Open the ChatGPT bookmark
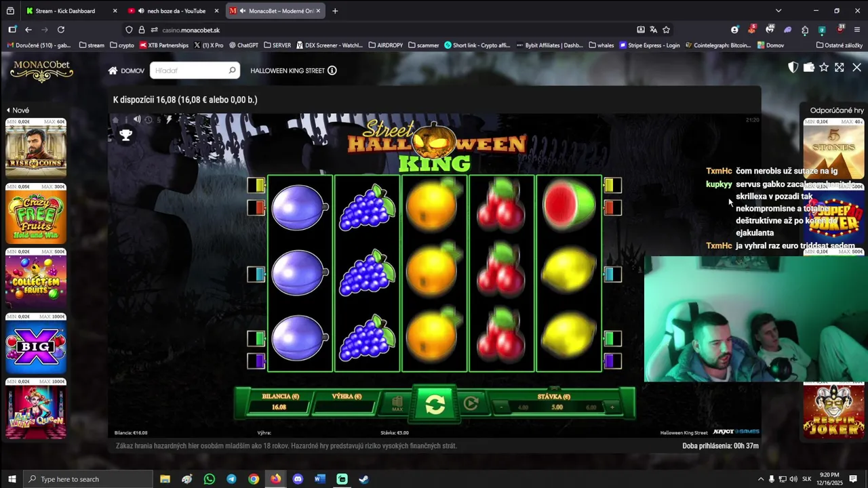The image size is (868, 488). click(243, 45)
